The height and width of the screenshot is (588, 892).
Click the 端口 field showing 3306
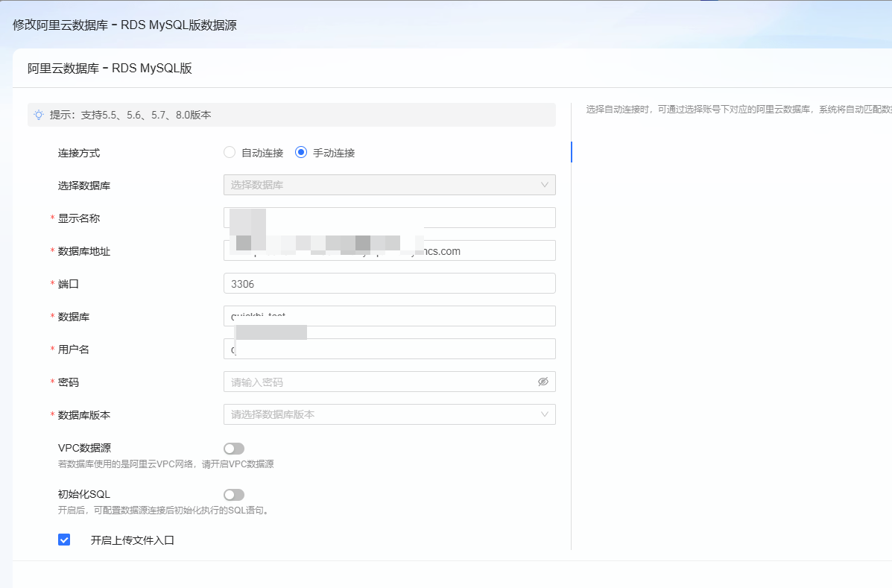point(389,284)
